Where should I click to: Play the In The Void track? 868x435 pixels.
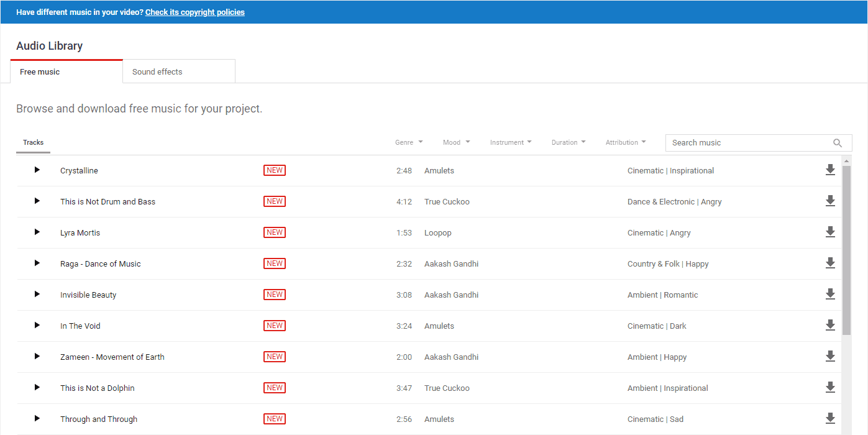pyautogui.click(x=37, y=325)
